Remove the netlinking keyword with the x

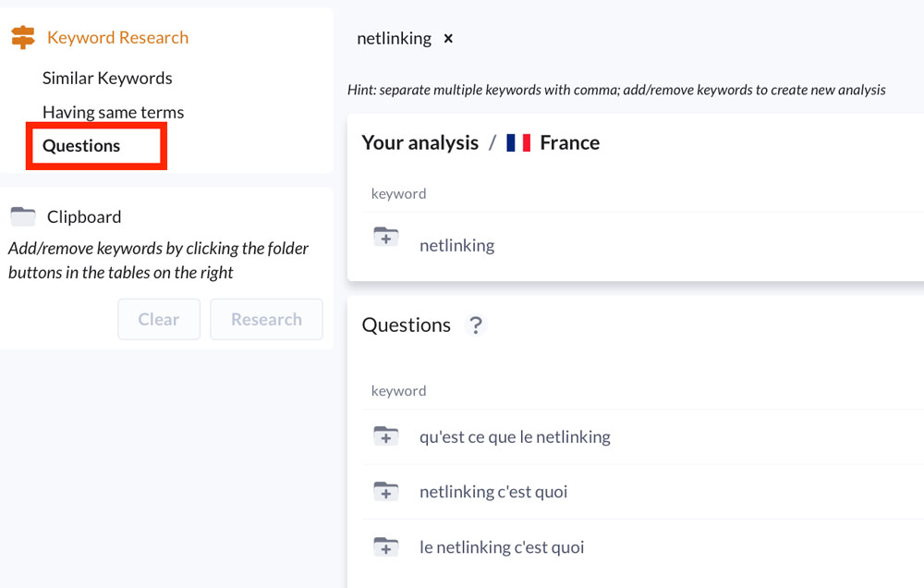(448, 38)
